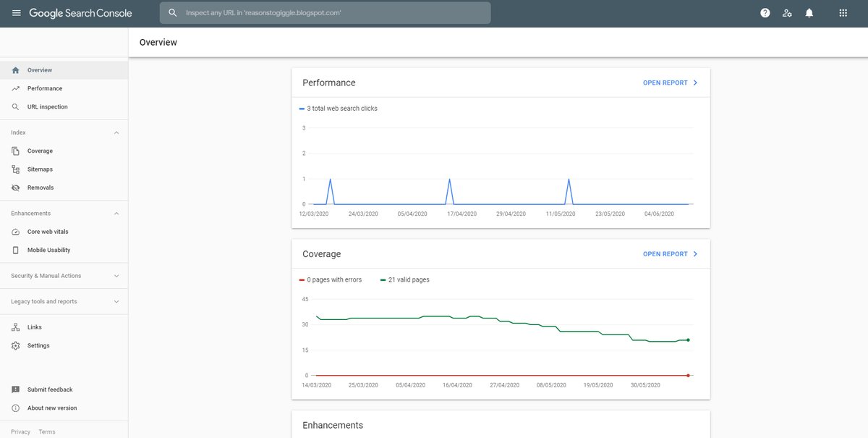Click the Coverage pages icon
The image size is (868, 438).
[x=16, y=151]
